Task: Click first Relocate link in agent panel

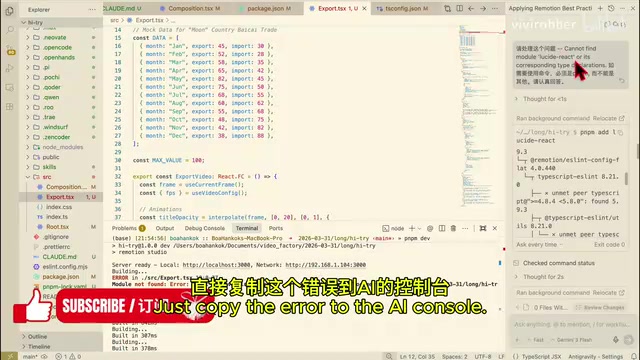Action: click(x=608, y=118)
